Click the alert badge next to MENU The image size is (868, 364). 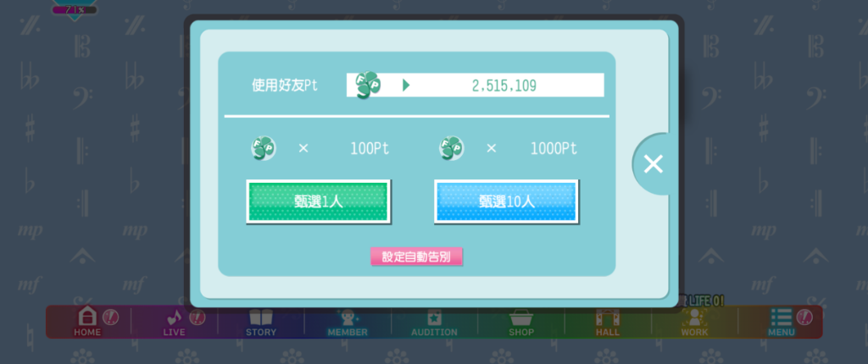coord(804,317)
